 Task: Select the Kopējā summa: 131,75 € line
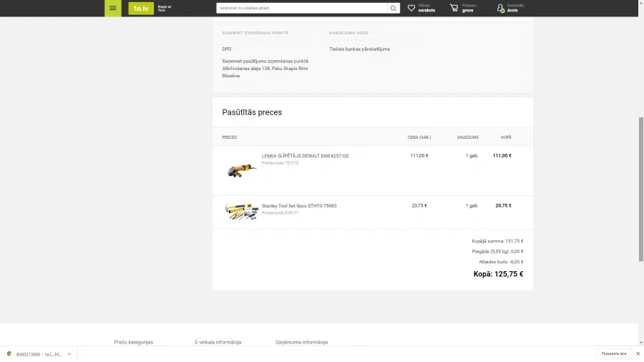(498, 241)
